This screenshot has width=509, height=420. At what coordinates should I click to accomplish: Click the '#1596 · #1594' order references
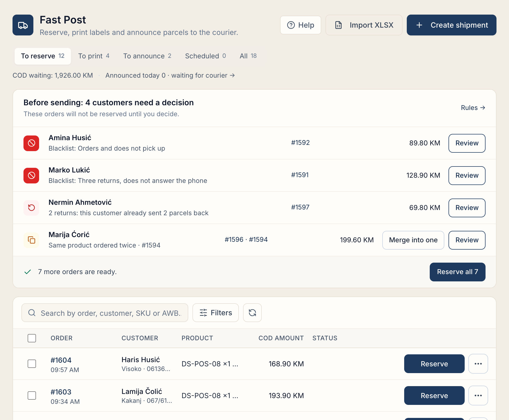coord(246,239)
